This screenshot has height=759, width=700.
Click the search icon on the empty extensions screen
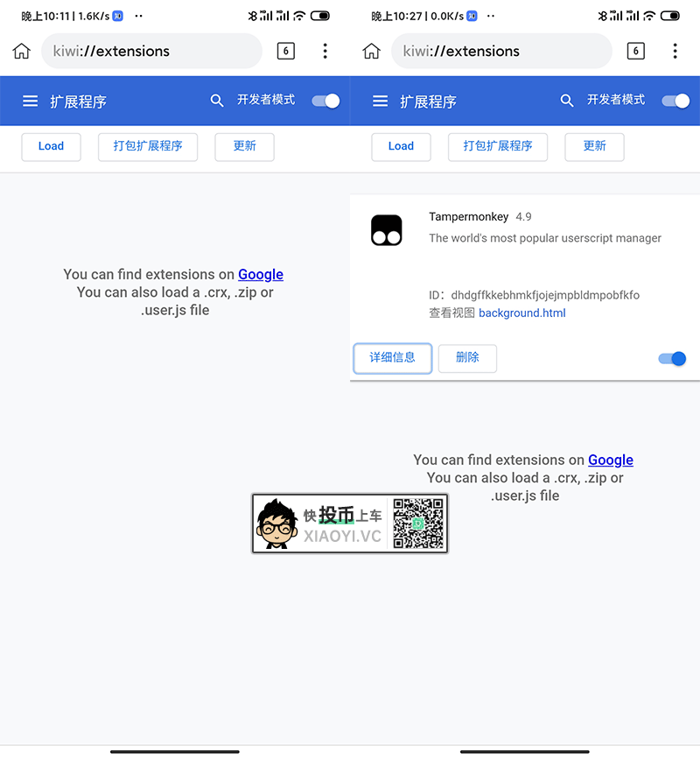coord(217,101)
